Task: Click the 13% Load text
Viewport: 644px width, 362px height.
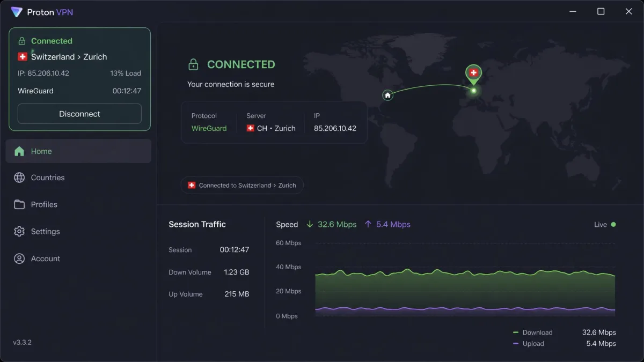Action: pyautogui.click(x=126, y=73)
